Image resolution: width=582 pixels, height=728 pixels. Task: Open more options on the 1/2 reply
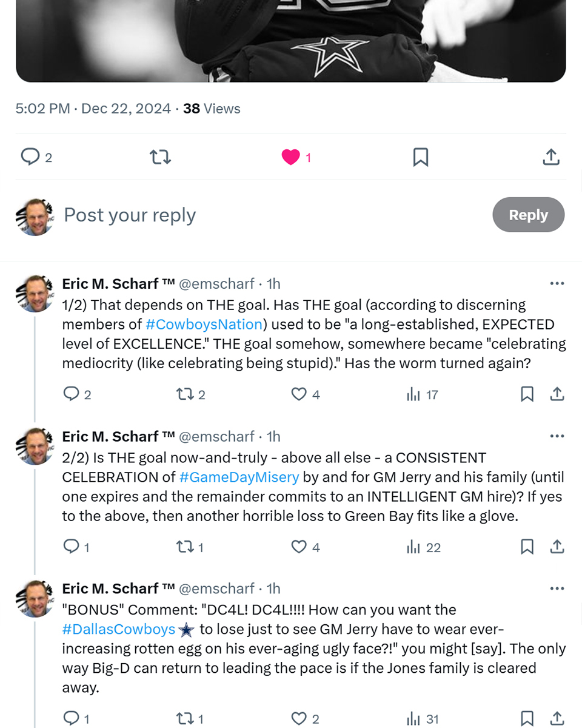click(557, 283)
